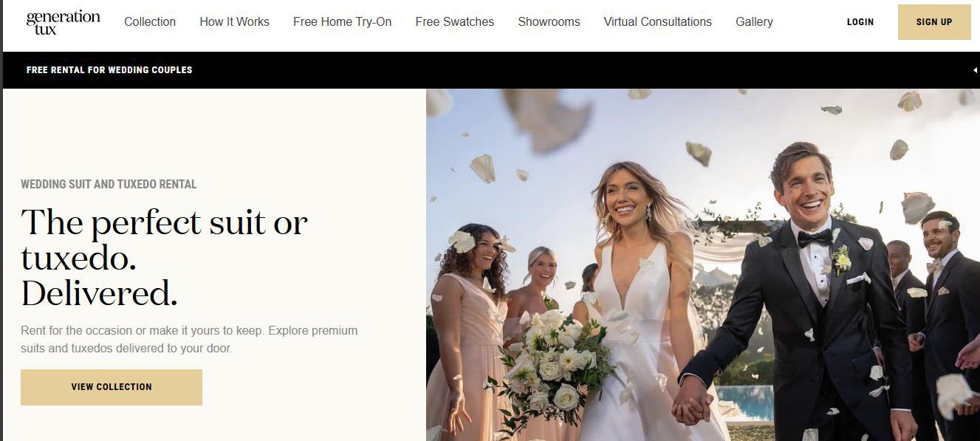The width and height of the screenshot is (980, 441).
Task: Click the Free Rental for Wedding Couples banner
Action: [x=109, y=70]
